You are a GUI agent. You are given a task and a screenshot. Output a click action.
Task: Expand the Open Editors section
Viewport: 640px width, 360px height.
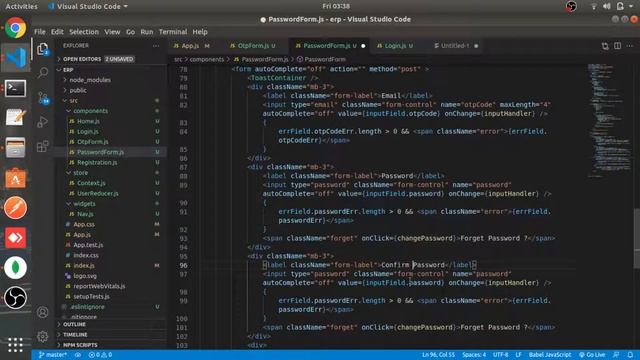(x=111, y=59)
